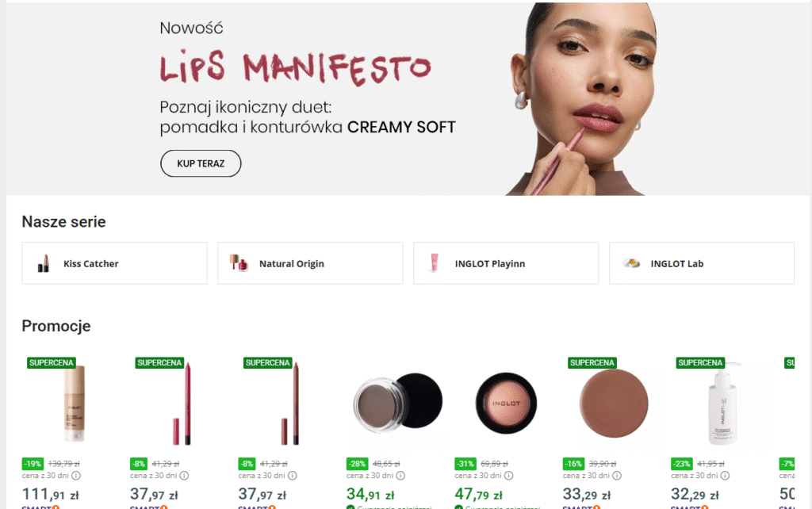Open price info icon under 48,65 zł
Screen dimensions: 812x509
400,476
